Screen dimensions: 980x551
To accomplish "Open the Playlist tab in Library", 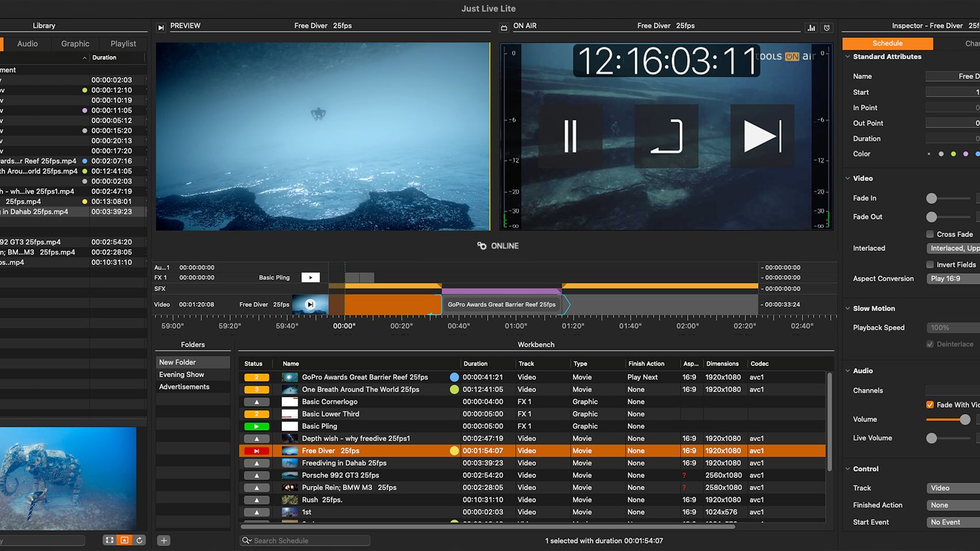I will point(123,44).
